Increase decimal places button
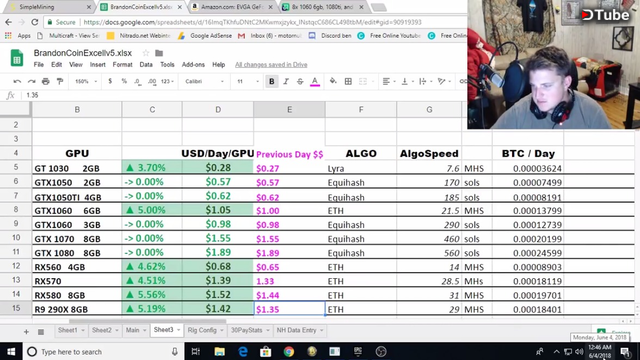 (152, 82)
